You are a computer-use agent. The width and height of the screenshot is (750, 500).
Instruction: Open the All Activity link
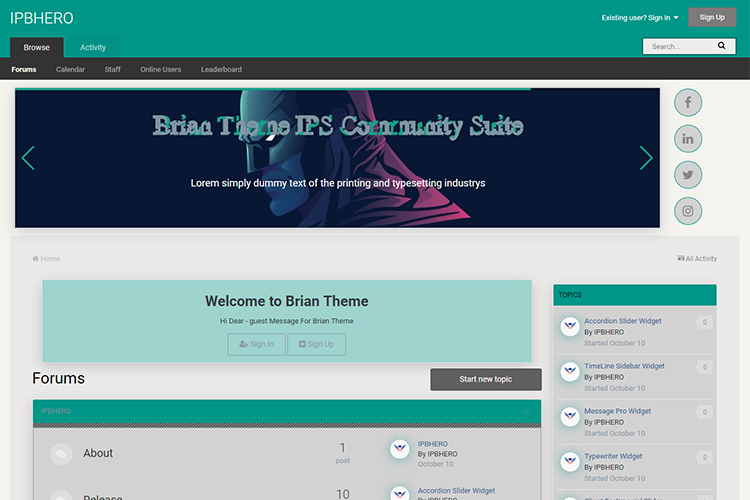[697, 258]
